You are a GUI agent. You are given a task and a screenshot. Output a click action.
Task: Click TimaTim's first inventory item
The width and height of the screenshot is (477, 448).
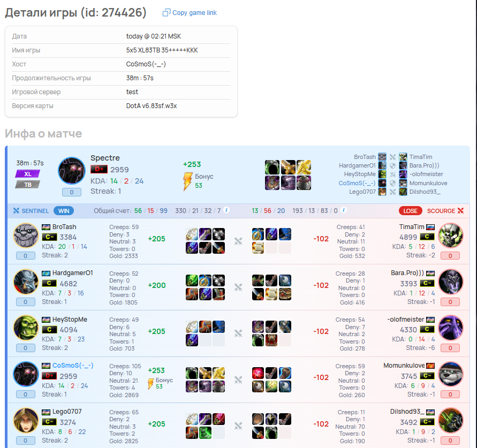pyautogui.click(x=258, y=234)
